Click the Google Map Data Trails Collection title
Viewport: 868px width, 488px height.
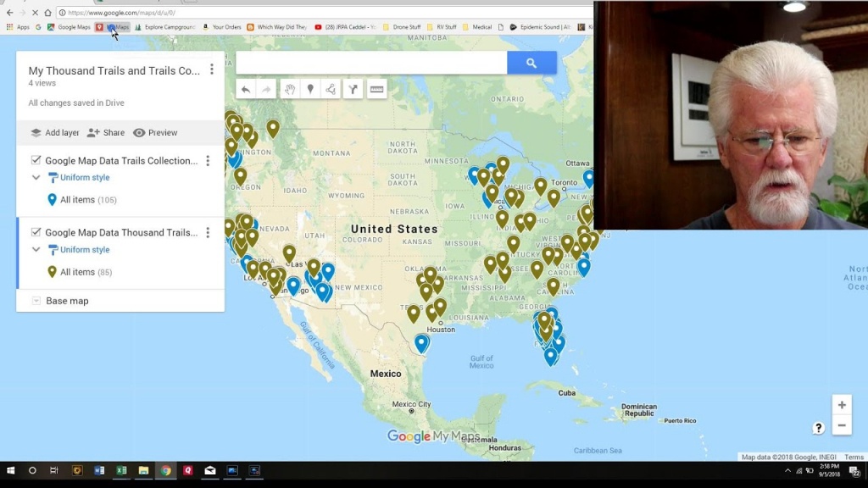point(121,161)
